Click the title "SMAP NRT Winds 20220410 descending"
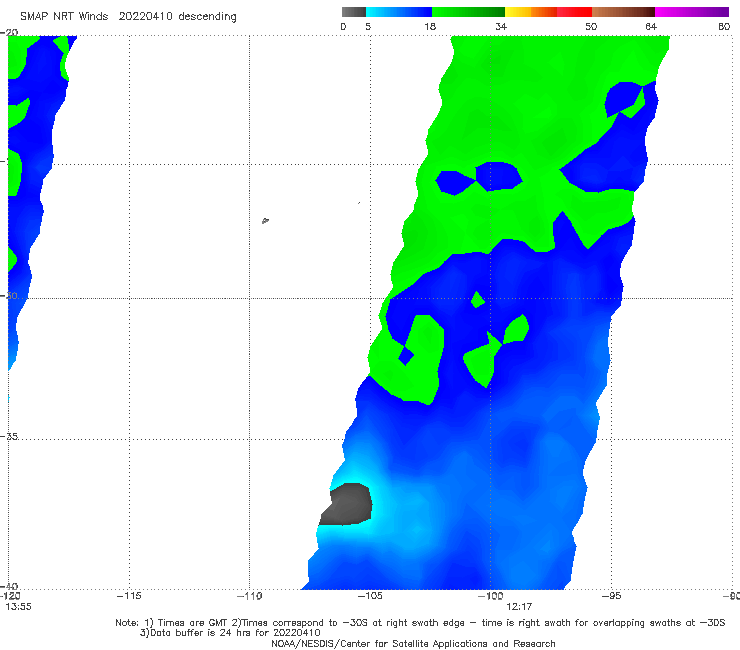The image size is (740, 650). (x=128, y=17)
